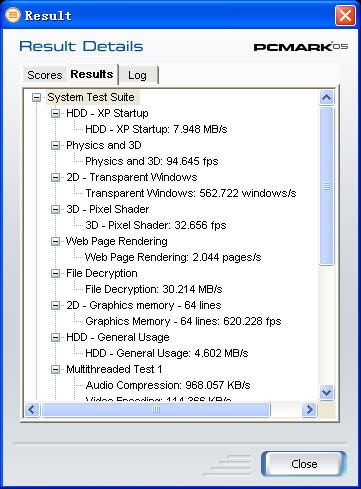Collapse the System Test Suite node
This screenshot has width=361, height=489.
[x=36, y=98]
